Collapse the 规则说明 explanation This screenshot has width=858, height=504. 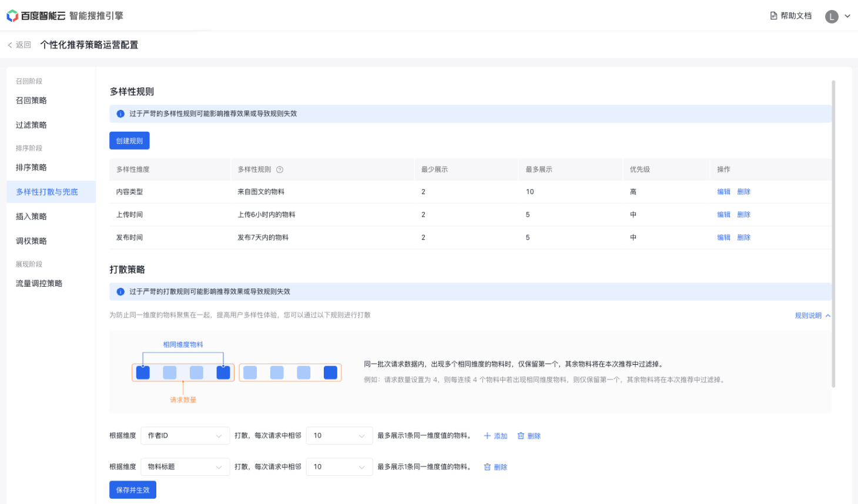(x=813, y=316)
